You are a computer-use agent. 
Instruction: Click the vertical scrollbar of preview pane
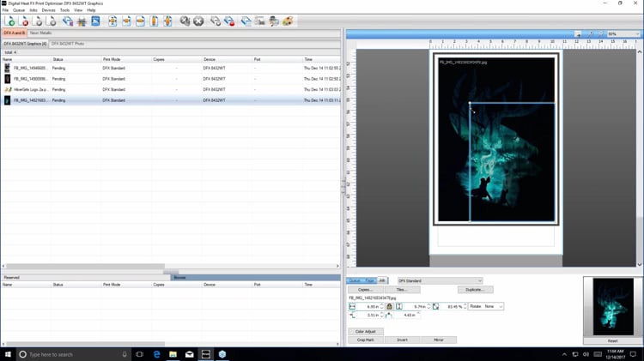click(640, 158)
